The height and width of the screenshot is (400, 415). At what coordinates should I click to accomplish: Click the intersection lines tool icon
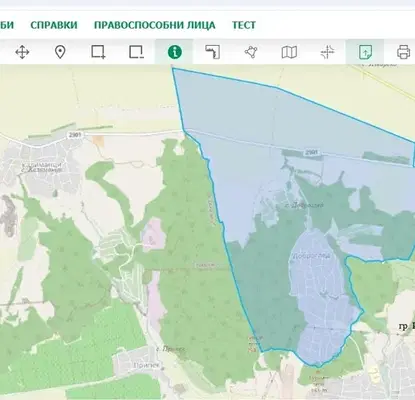tap(327, 52)
